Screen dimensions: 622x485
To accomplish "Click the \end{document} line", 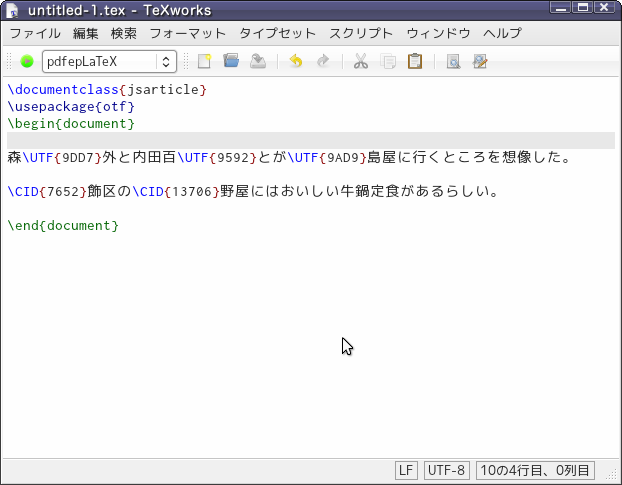I will pos(63,226).
